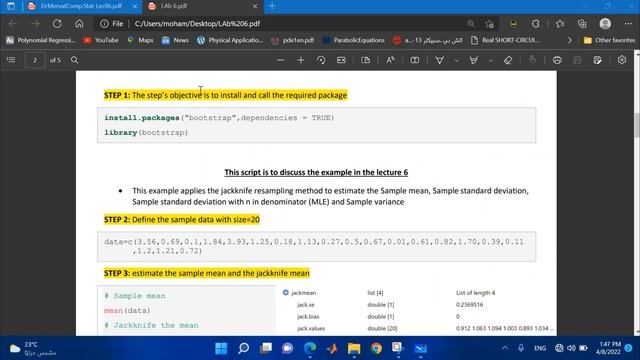The image size is (640, 360).
Task: Fit PDF page to width
Action: 341,60
